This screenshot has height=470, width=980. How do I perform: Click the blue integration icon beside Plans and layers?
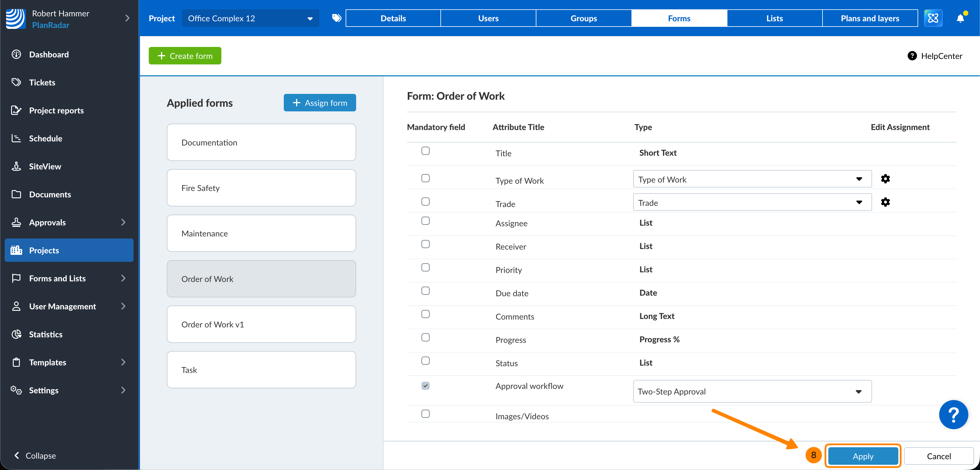tap(933, 18)
